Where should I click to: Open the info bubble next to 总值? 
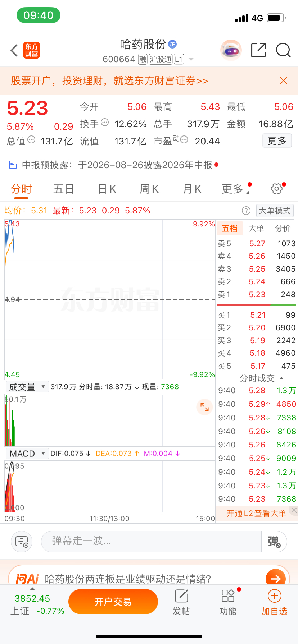coord(31,139)
